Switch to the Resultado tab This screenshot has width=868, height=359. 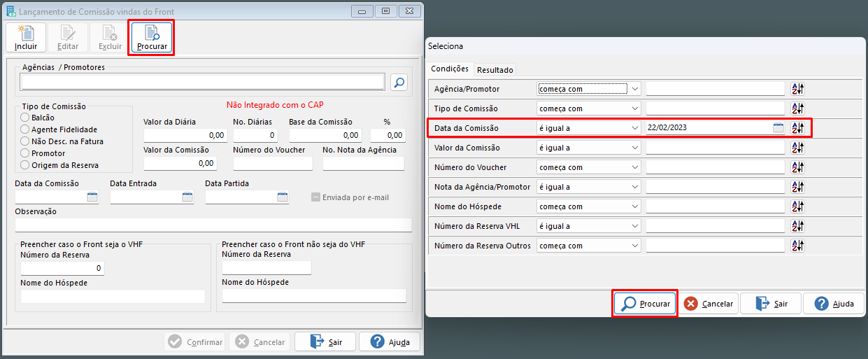pyautogui.click(x=495, y=70)
